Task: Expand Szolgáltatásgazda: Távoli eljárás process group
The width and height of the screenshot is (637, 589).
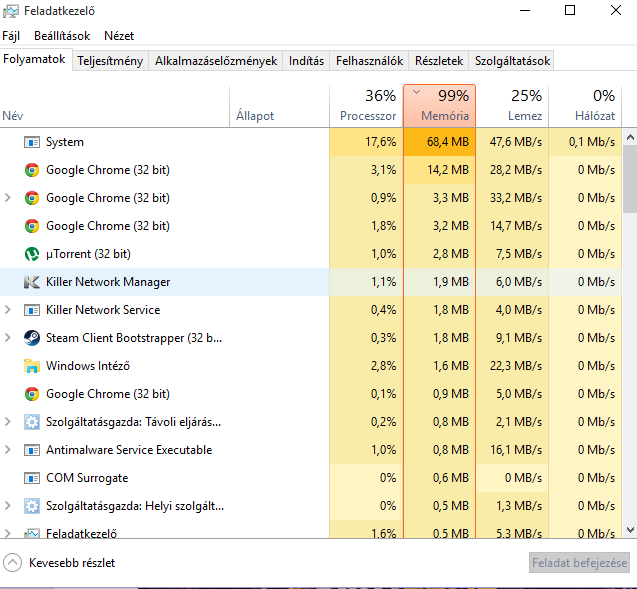Action: pos(9,422)
